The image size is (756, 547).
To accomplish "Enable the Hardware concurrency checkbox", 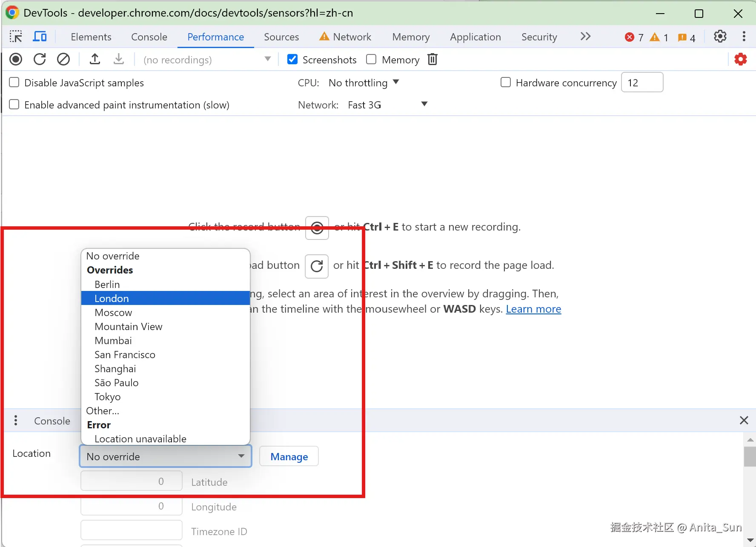I will pos(506,82).
